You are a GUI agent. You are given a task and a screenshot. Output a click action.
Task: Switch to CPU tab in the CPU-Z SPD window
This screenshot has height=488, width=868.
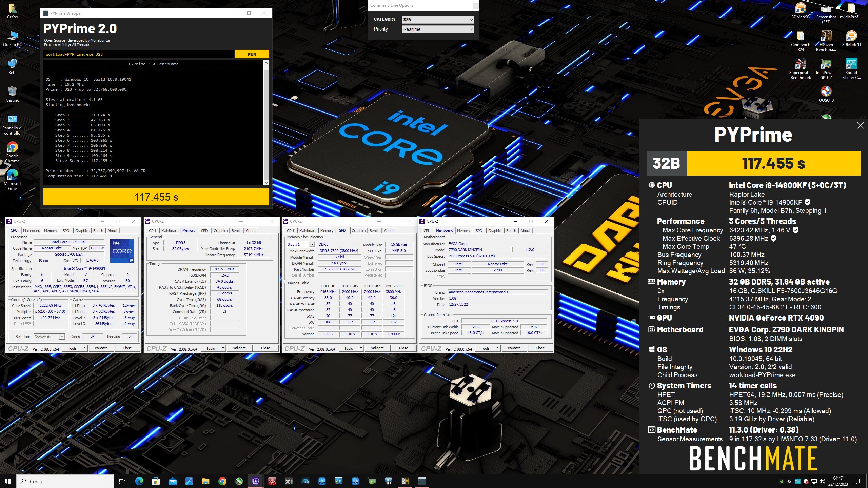point(290,231)
